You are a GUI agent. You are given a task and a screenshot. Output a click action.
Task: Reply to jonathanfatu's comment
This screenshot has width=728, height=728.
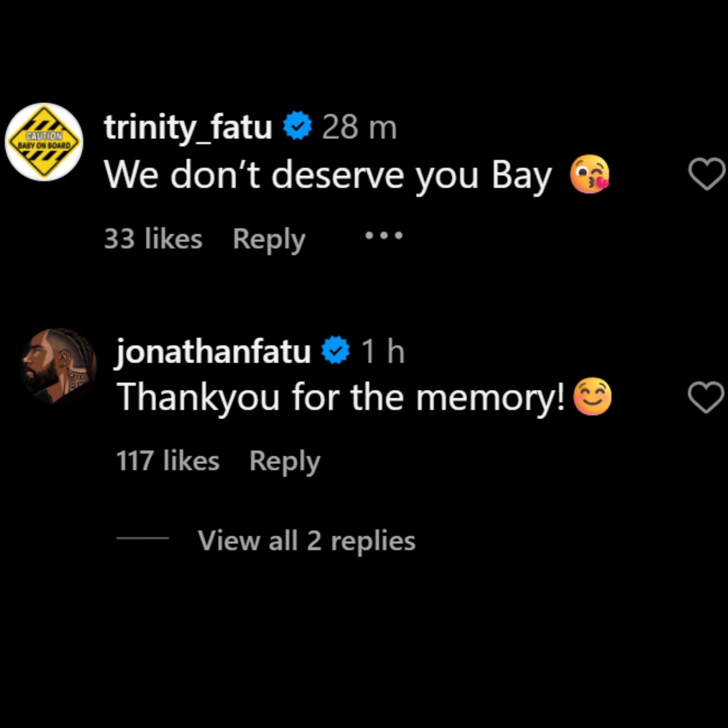click(x=284, y=461)
